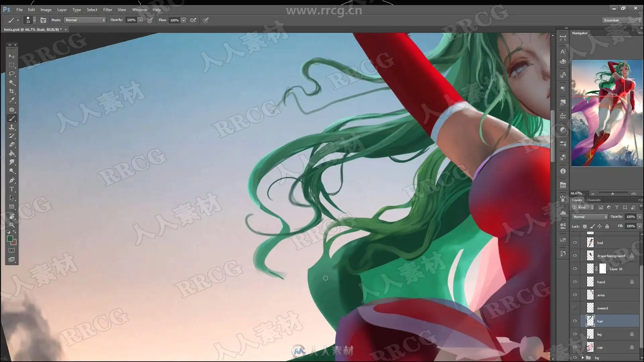Open the brush Mode dropdown
Screen dimensions: 644x362
click(x=85, y=20)
